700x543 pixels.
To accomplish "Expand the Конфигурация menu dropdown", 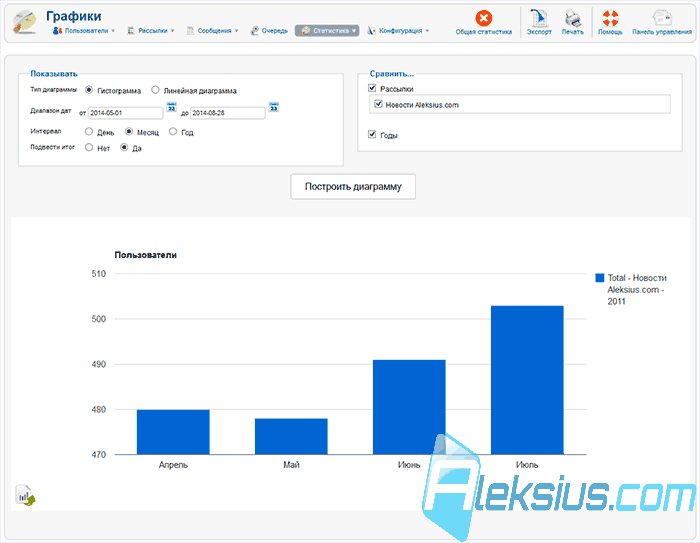I will pos(398,31).
